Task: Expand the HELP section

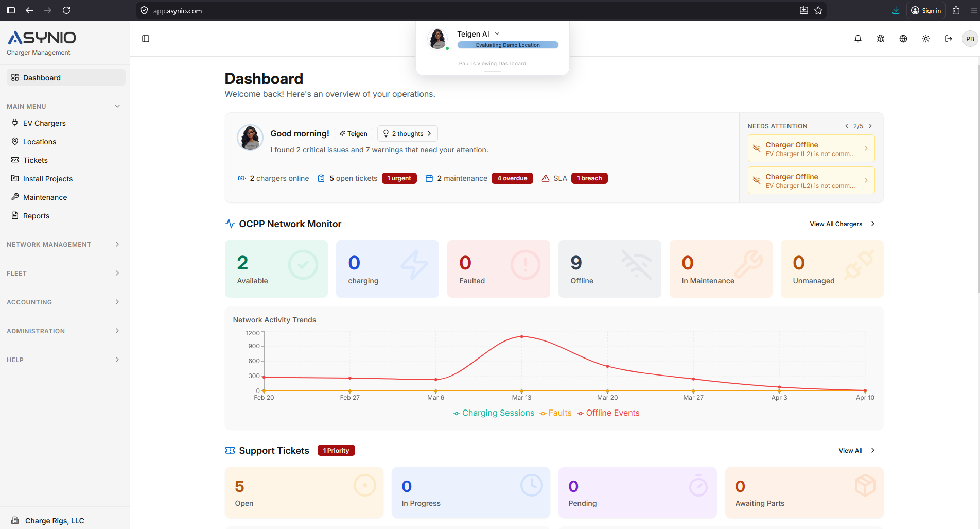Action: click(64, 360)
